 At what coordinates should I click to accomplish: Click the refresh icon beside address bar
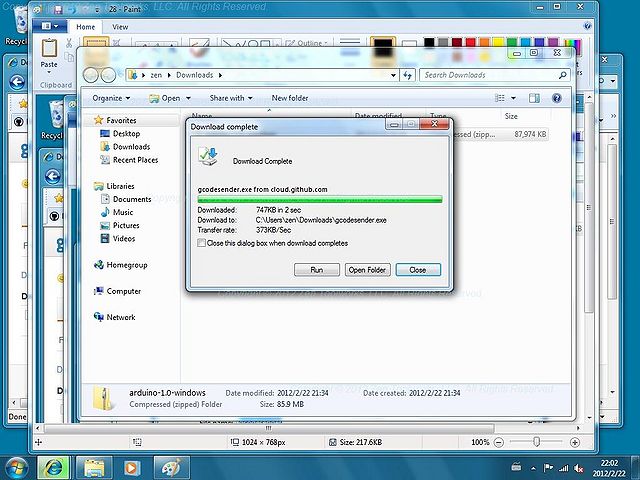[x=407, y=75]
